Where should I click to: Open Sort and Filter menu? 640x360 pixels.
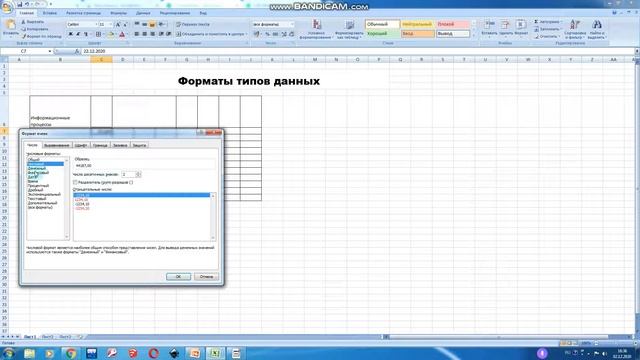pos(575,29)
